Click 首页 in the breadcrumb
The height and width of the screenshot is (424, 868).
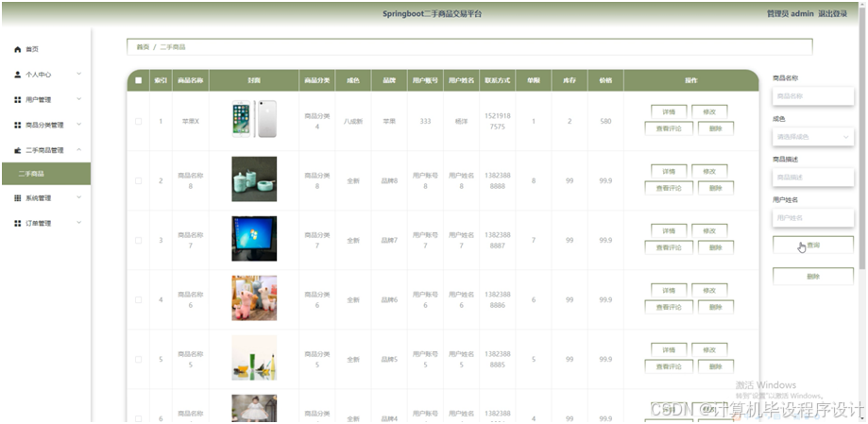pos(143,47)
